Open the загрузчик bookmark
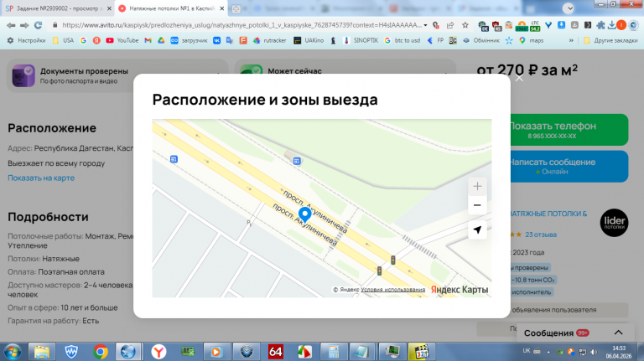This screenshot has height=361, width=644. coord(189,40)
